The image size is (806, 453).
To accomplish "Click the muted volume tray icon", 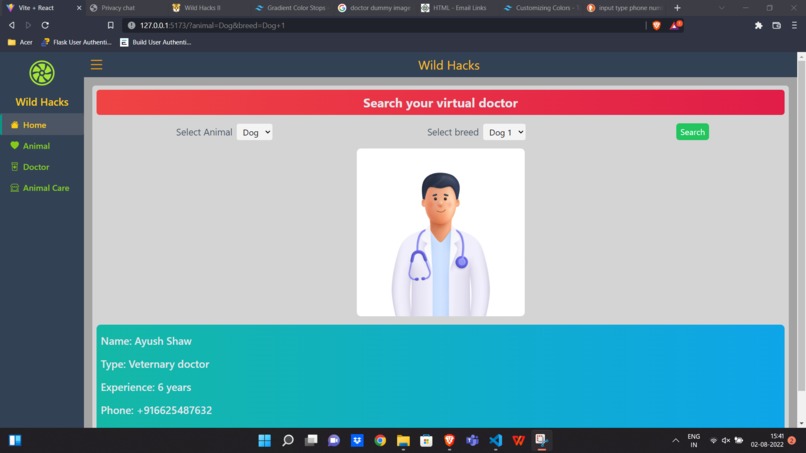I will [726, 441].
